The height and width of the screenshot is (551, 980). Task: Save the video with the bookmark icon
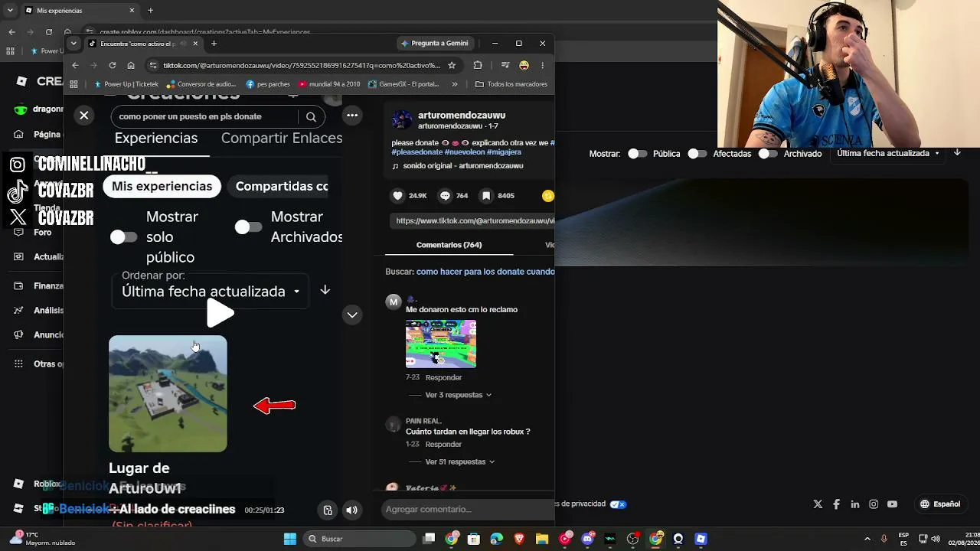click(486, 196)
